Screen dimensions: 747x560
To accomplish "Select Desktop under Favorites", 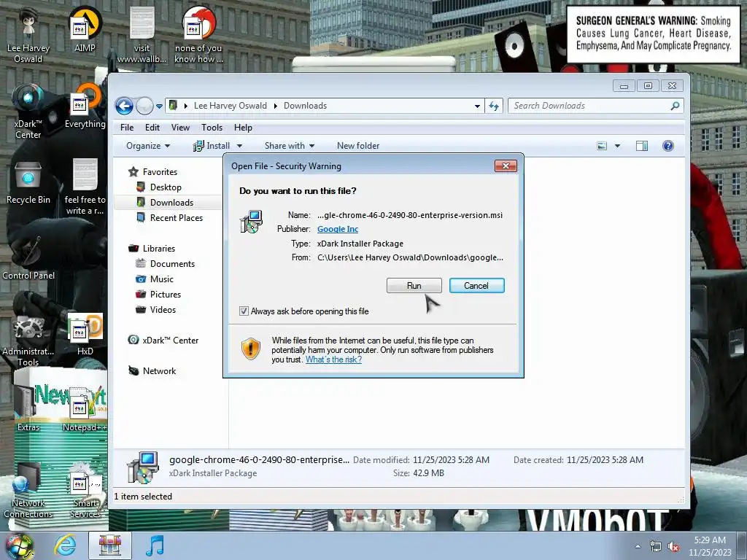I will [x=166, y=187].
